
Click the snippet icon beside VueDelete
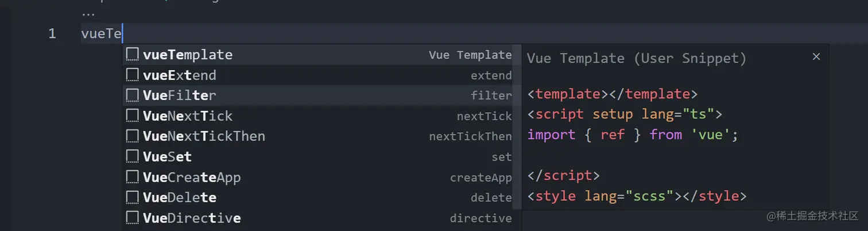pyautogui.click(x=133, y=198)
